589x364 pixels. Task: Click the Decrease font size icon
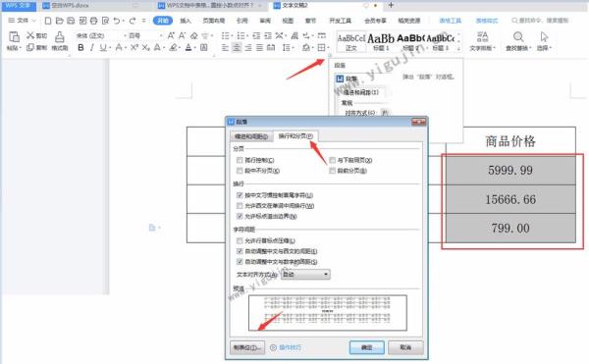coord(183,35)
